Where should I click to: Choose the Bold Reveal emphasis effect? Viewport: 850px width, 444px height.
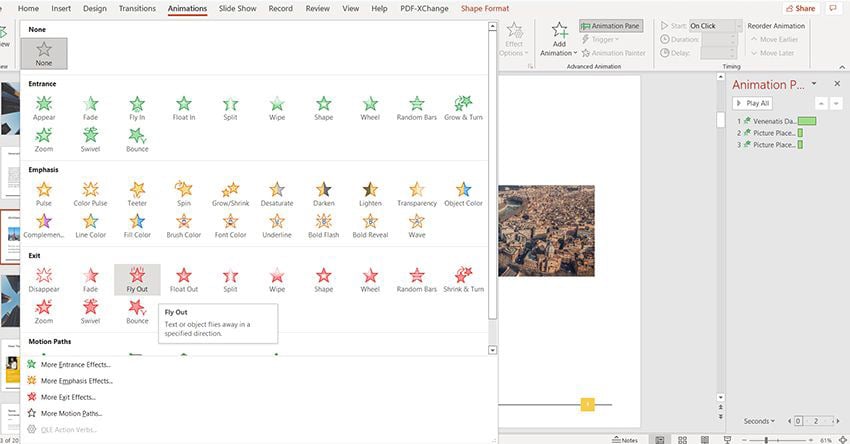coord(370,224)
